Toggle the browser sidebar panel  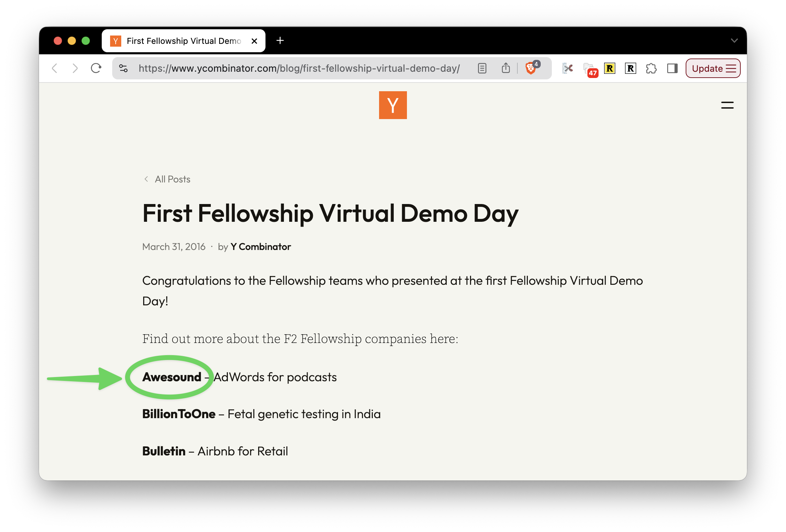coord(672,68)
